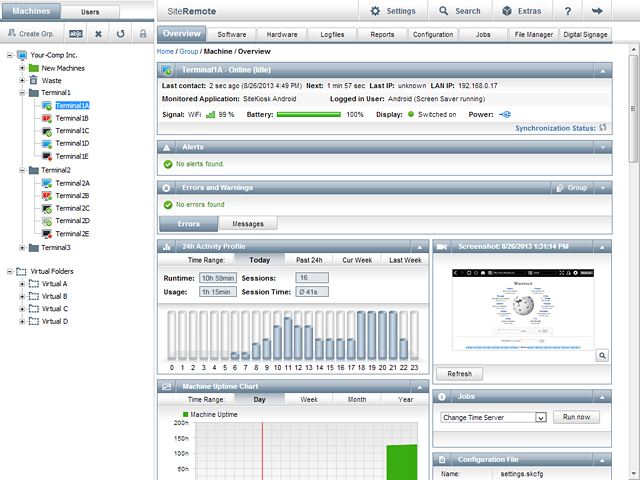Screen dimensions: 640x480
Task: Select Terminal2C in the machine tree
Action: coord(72,208)
